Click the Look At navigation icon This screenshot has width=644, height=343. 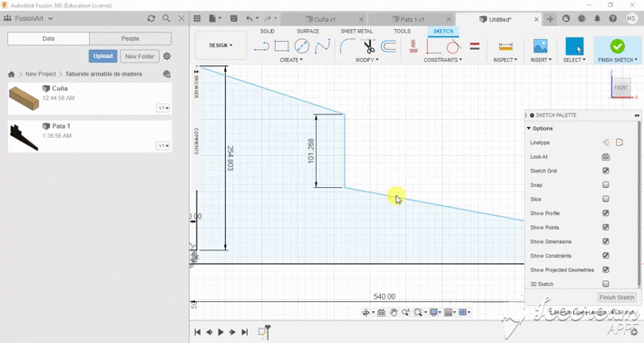coord(381,313)
